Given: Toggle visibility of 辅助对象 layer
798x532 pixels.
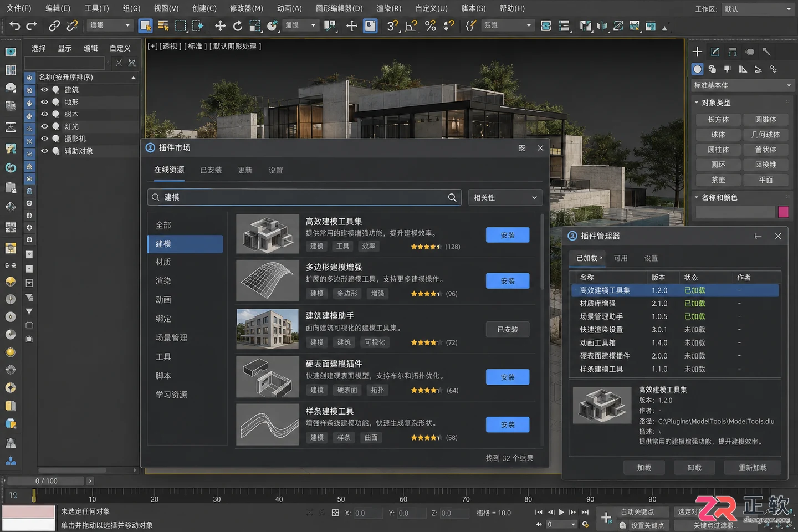Looking at the screenshot, I should coord(44,151).
